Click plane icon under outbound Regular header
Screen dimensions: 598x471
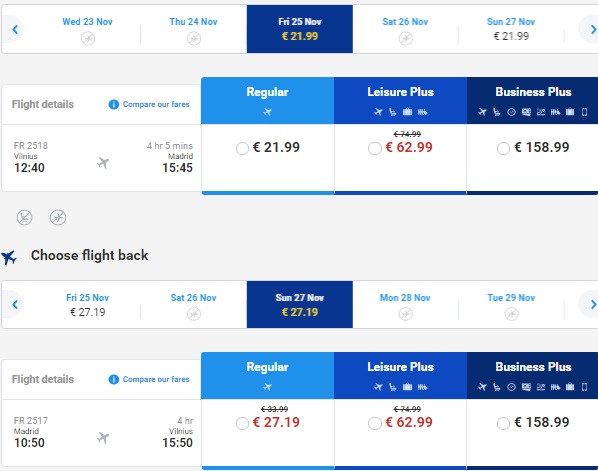click(x=268, y=112)
